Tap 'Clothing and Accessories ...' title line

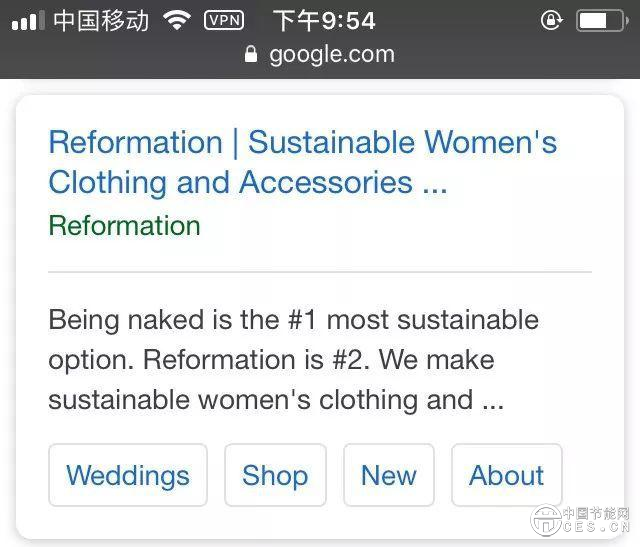click(x=247, y=183)
